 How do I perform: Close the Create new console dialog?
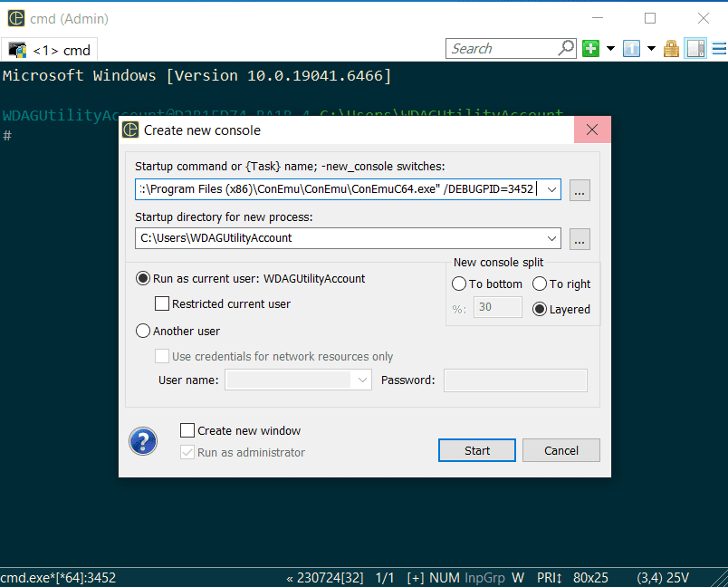[x=592, y=130]
